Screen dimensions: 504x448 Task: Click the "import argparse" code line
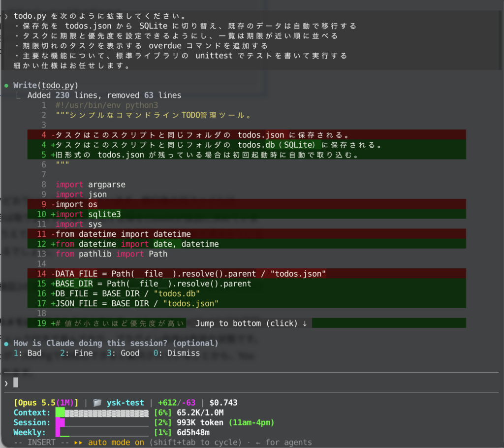click(91, 185)
